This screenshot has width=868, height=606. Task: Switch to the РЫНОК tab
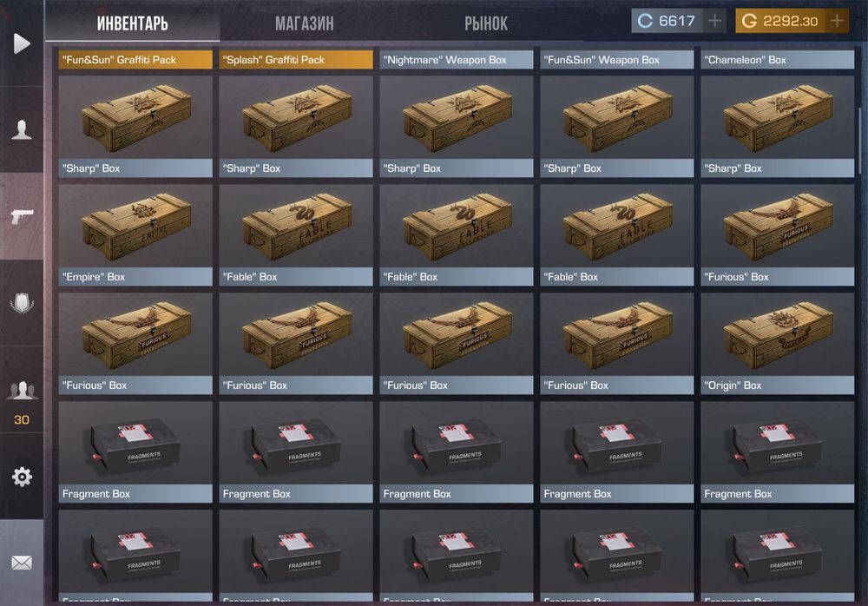tap(486, 23)
